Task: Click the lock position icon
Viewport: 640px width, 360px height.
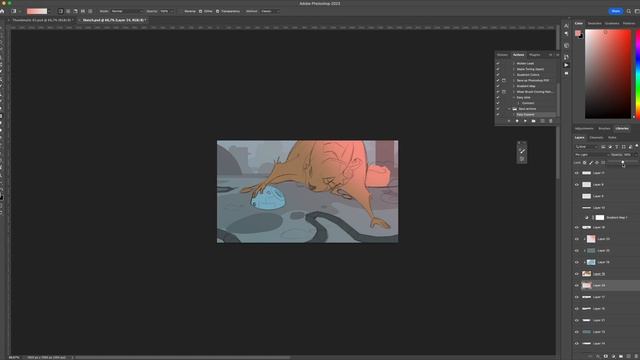Action: (597, 162)
